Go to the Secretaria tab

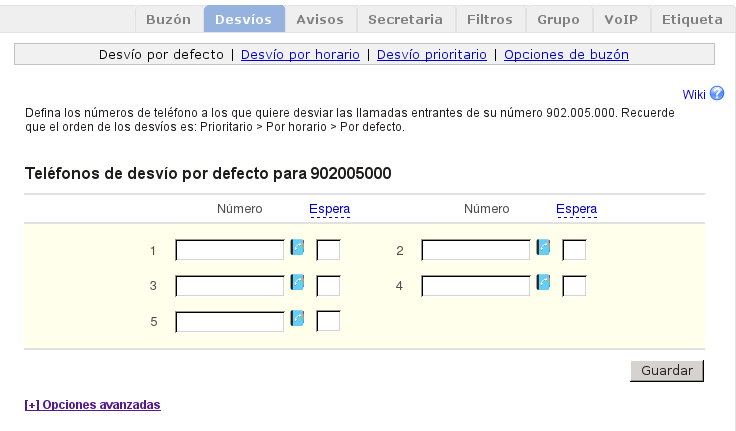pos(405,19)
